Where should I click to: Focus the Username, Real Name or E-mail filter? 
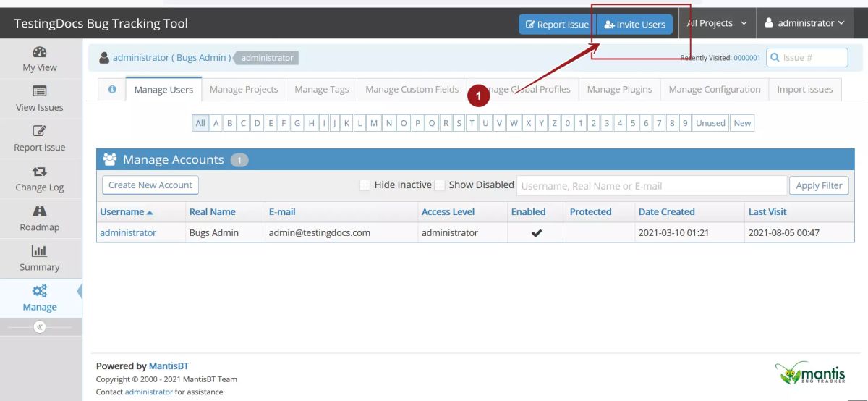pos(652,186)
